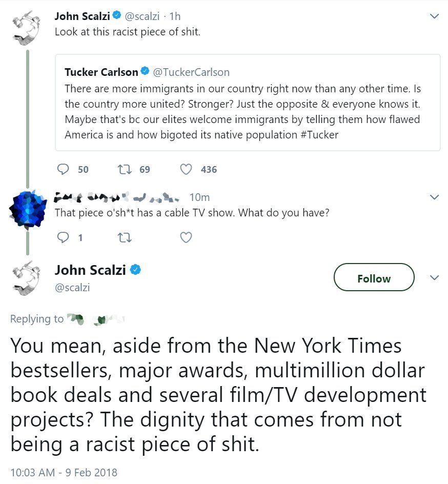
Task: Open chevron menu beside Follow button
Action: click(x=434, y=278)
